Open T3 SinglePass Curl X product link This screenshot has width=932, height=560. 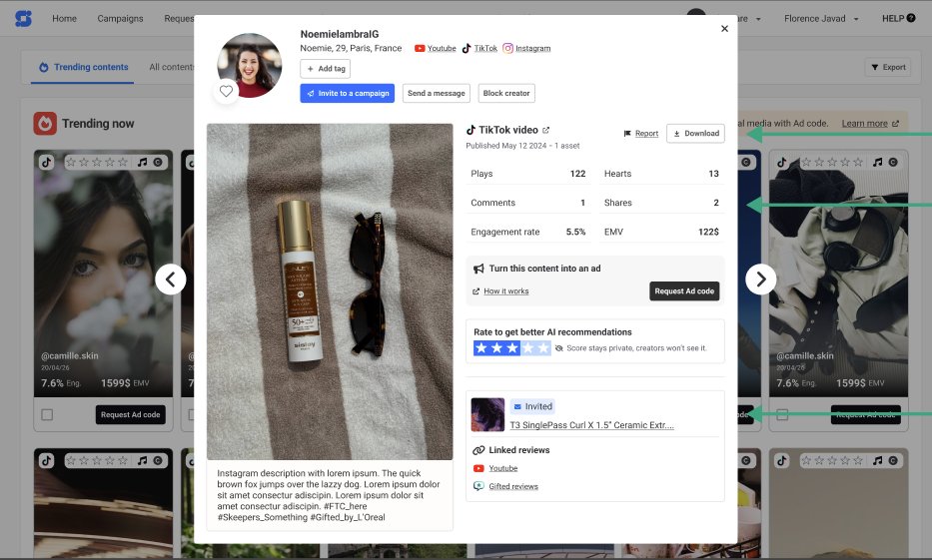pyautogui.click(x=592, y=425)
